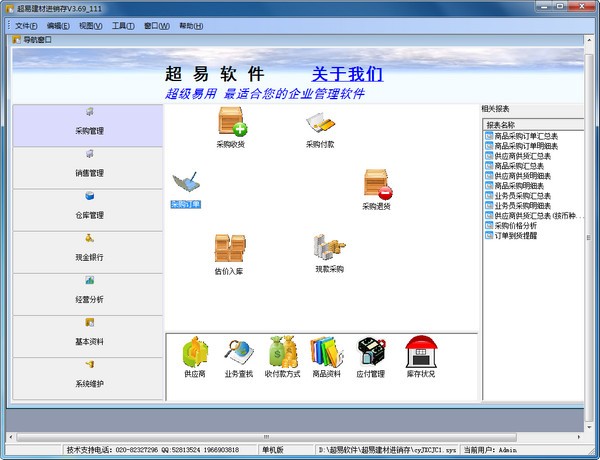Click the 报表名称 column header
The width and height of the screenshot is (600, 460).
click(x=533, y=124)
